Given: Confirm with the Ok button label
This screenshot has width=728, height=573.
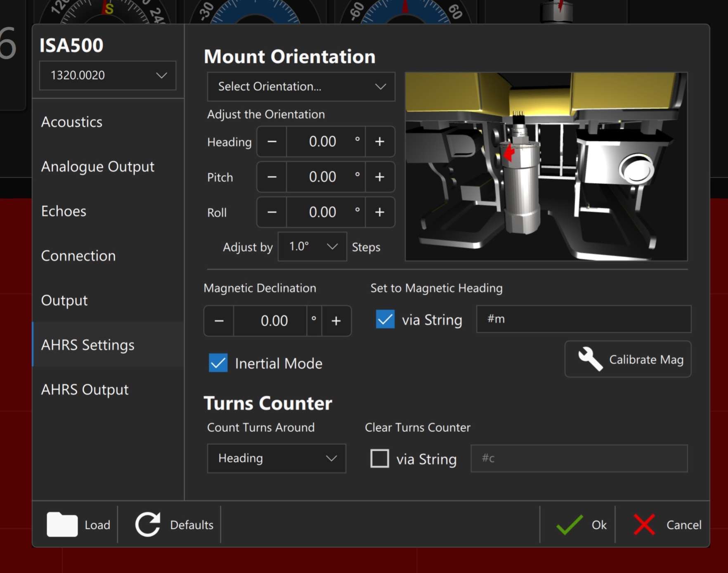Looking at the screenshot, I should 599,525.
